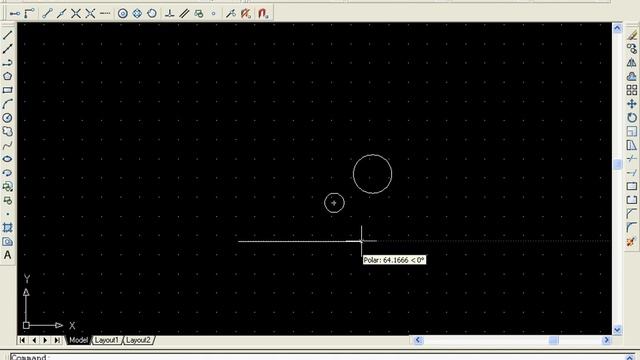
Task: Activate Snap to Intersection
Action: (76, 13)
